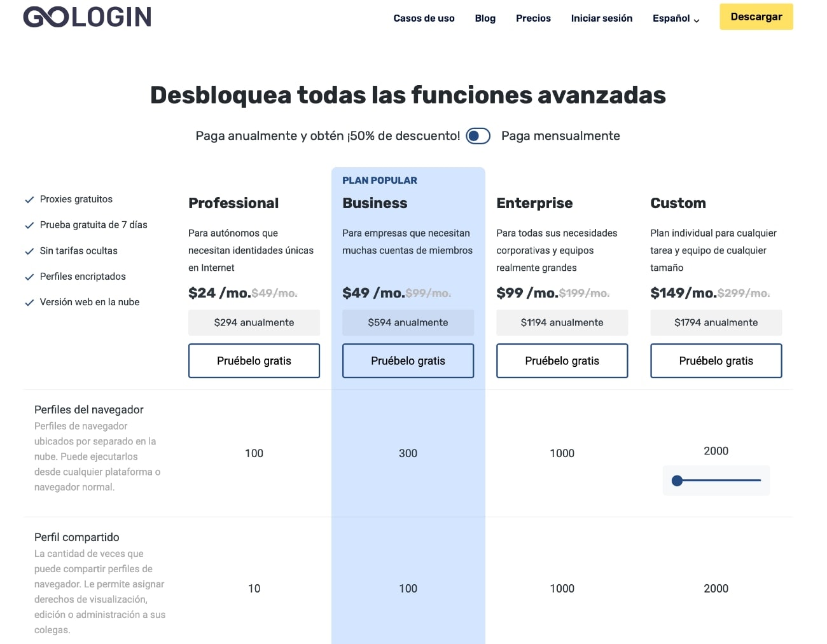827x644 pixels.
Task: Click the $1194 anualmente box
Action: pyautogui.click(x=562, y=322)
